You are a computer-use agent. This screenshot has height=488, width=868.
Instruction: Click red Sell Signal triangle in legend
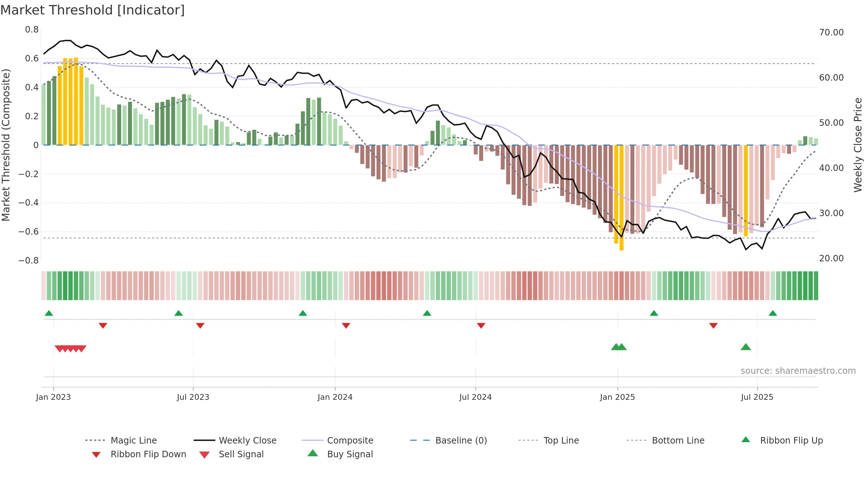[204, 455]
